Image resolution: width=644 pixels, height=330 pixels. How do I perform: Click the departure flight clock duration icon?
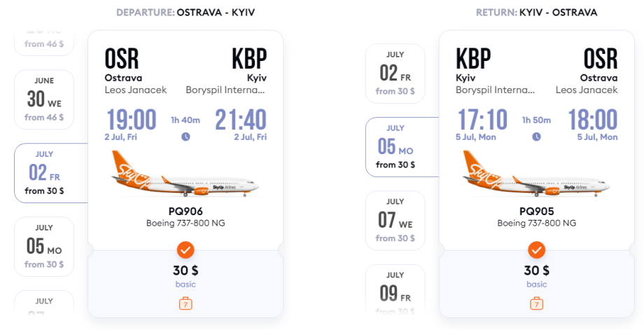185,137
